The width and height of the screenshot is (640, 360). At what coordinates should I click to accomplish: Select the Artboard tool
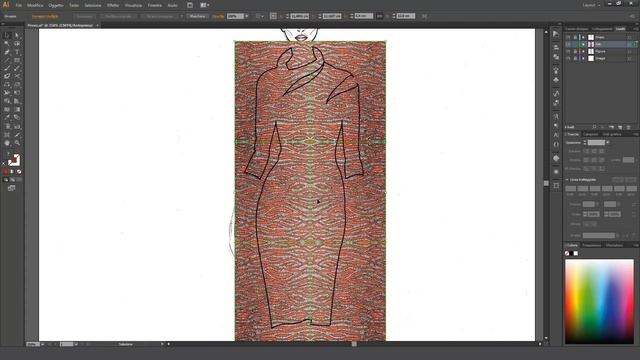(7, 135)
